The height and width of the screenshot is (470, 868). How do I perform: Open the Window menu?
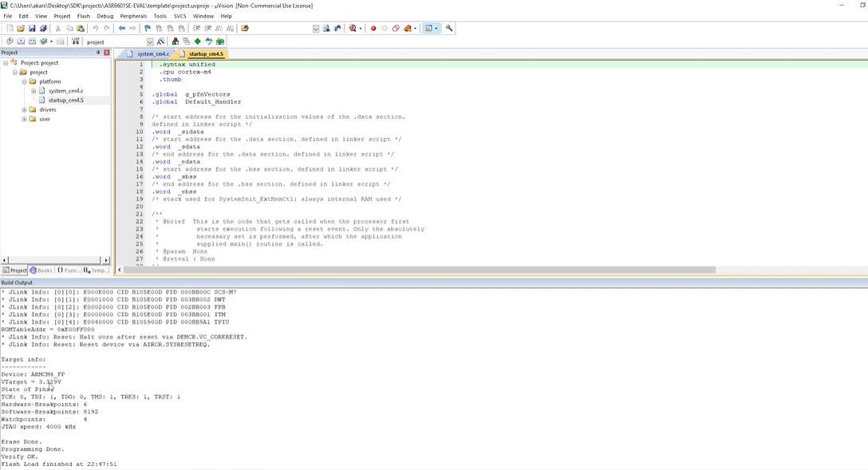tap(203, 16)
